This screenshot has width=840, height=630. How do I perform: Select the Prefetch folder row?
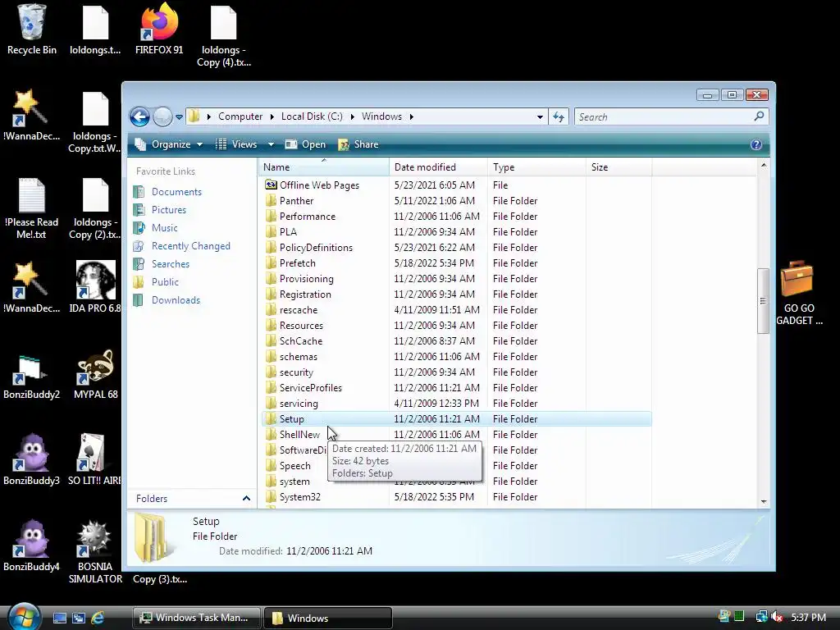click(458, 263)
